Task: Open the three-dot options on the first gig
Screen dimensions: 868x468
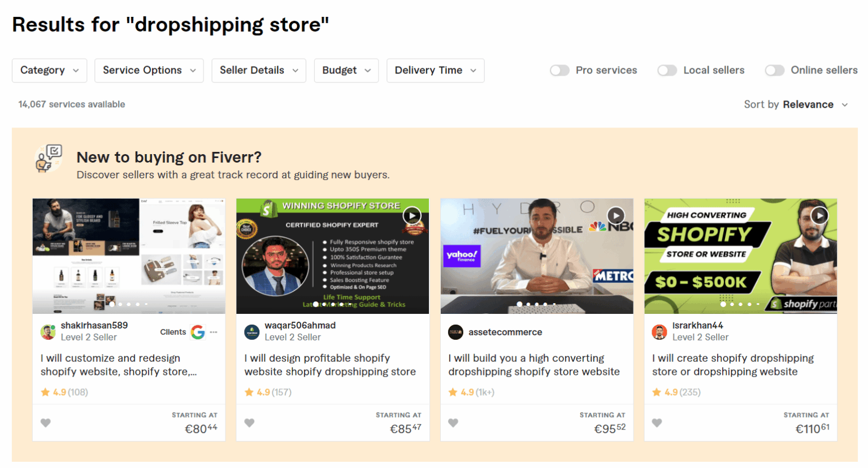Action: (x=213, y=333)
